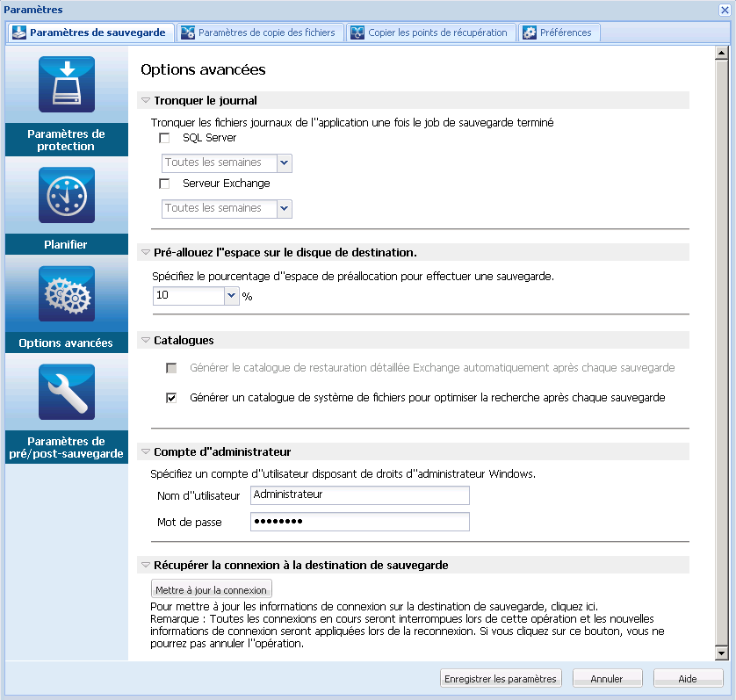Viewport: 736px width, 700px height.
Task: Enable the Serveur Exchange checkbox
Action: pyautogui.click(x=164, y=184)
